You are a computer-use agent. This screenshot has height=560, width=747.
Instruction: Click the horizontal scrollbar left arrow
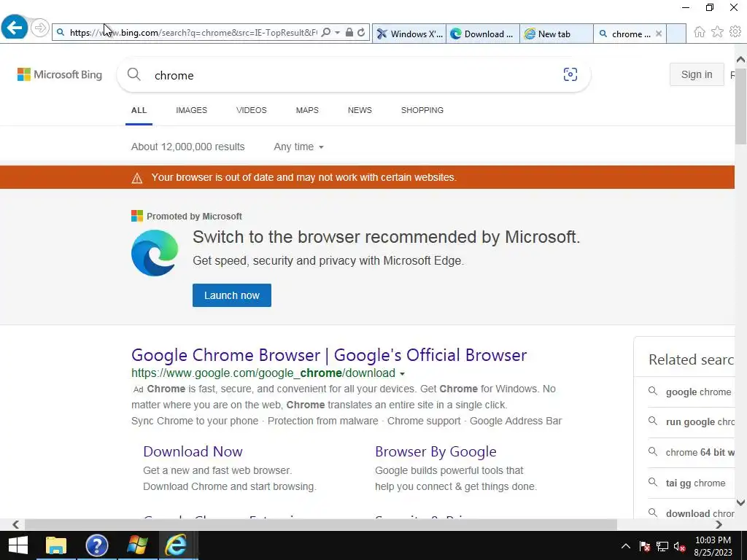(x=16, y=524)
